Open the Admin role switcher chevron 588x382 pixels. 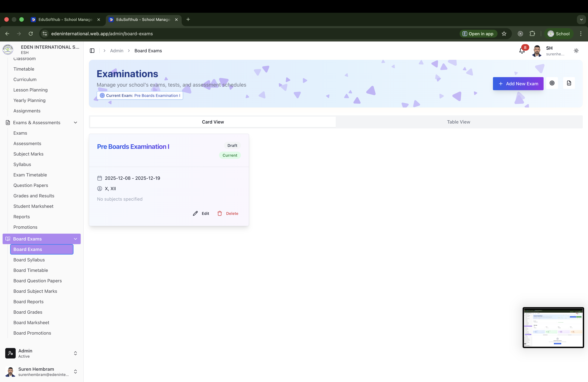[75, 353]
